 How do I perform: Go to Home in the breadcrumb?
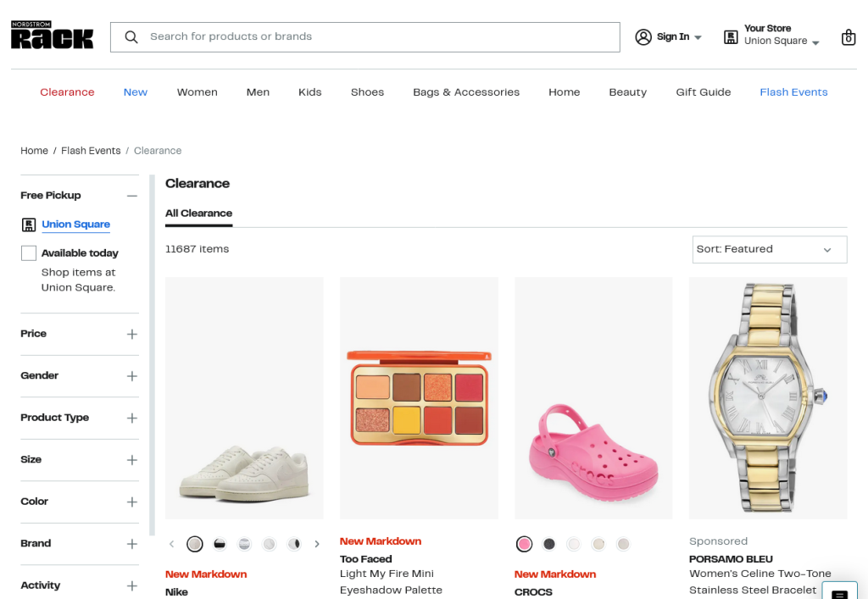34,151
